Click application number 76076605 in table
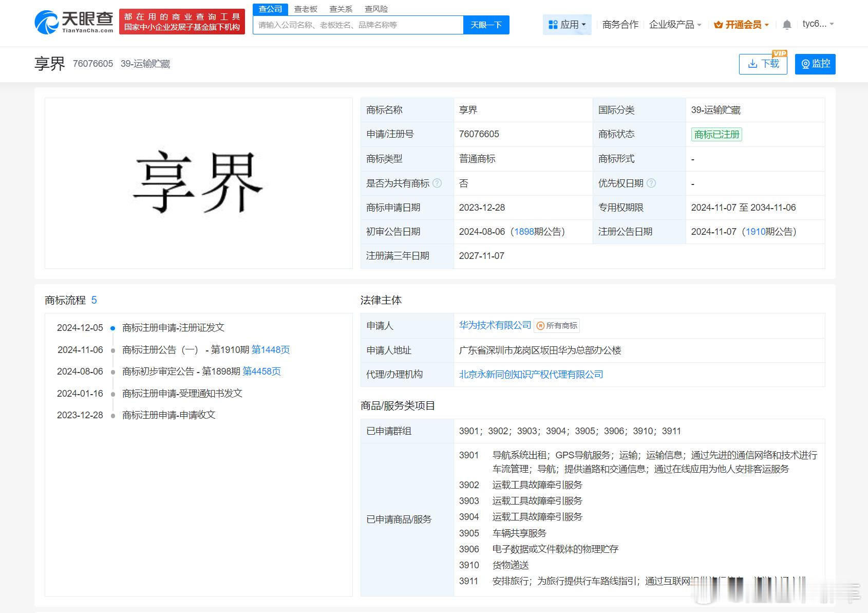Viewport: 868px width, 613px height. pos(479,134)
